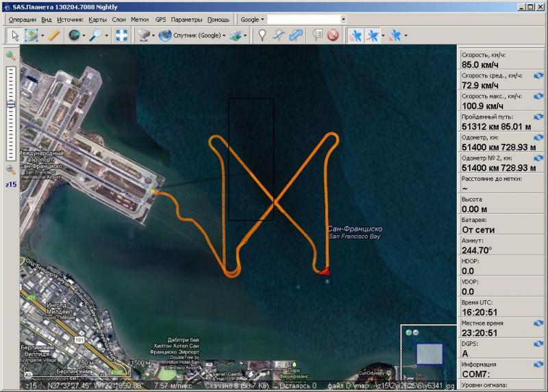Click the zoom level slider handle
This screenshot has width=548, height=392.
click(11, 104)
